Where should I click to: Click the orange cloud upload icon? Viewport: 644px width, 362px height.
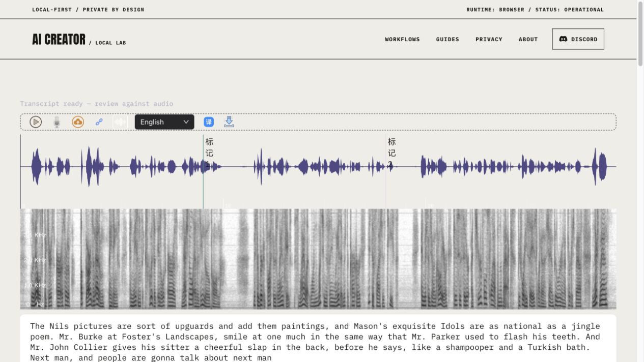78,122
